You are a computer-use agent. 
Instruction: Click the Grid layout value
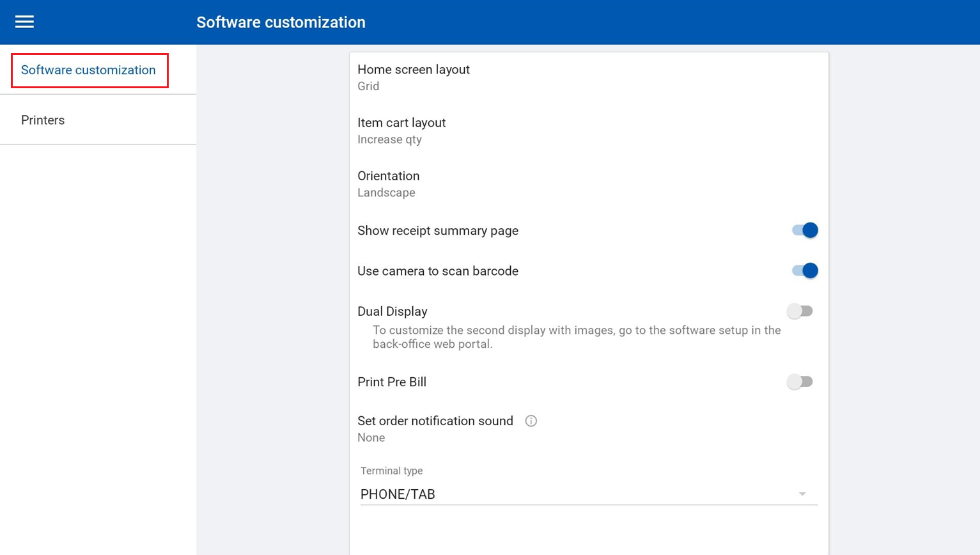(x=368, y=86)
